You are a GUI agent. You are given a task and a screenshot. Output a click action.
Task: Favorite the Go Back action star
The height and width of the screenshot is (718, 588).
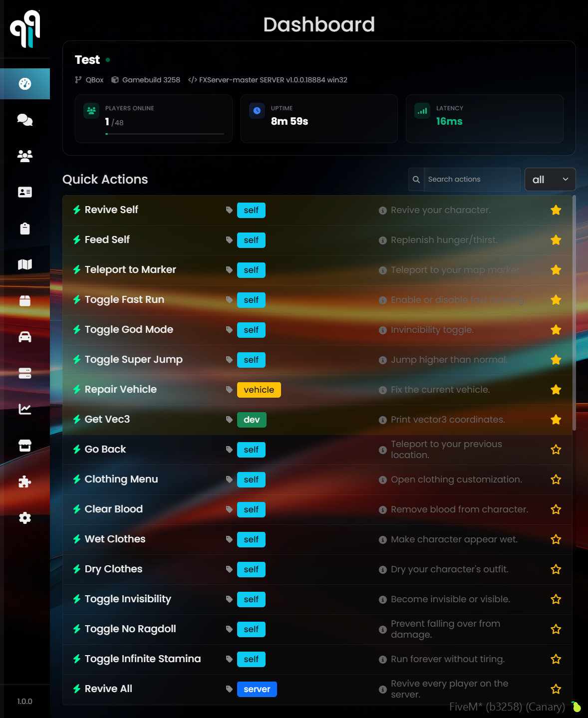556,450
